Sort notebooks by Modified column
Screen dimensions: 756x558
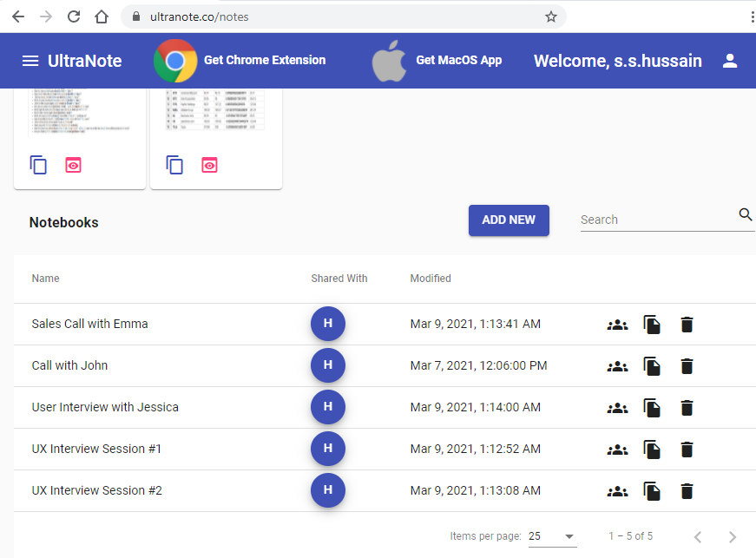(x=430, y=279)
